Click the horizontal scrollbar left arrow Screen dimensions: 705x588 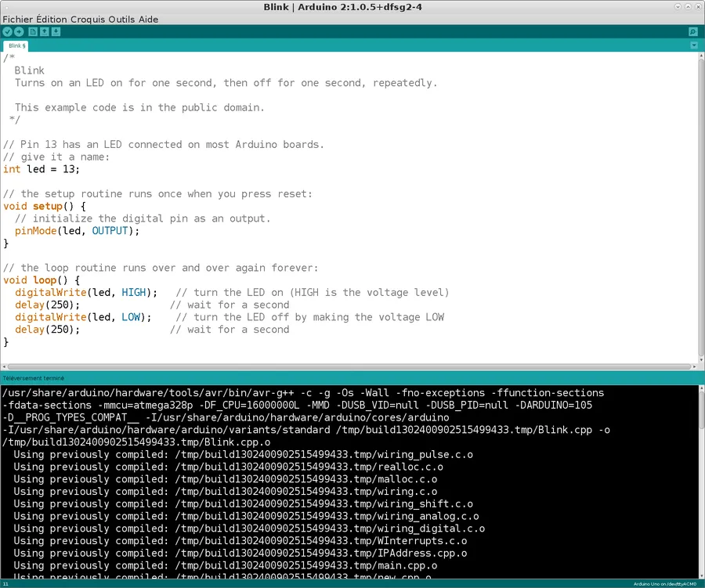click(4, 367)
